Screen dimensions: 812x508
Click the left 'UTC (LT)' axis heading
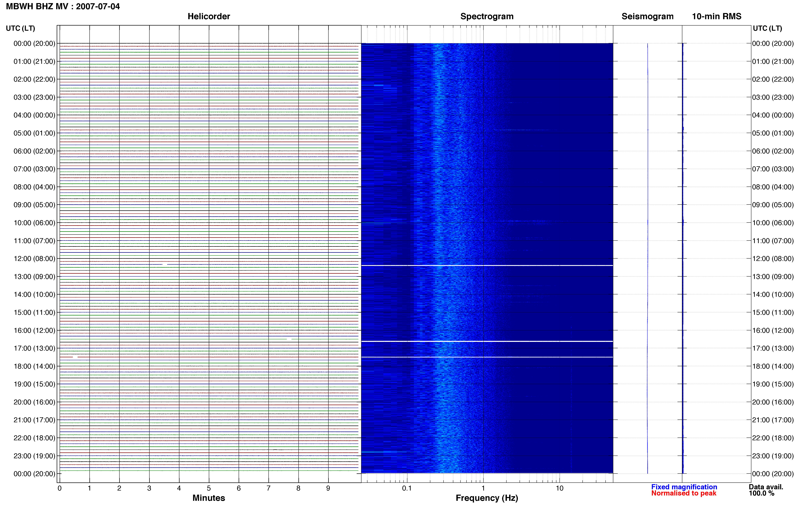pos(21,28)
